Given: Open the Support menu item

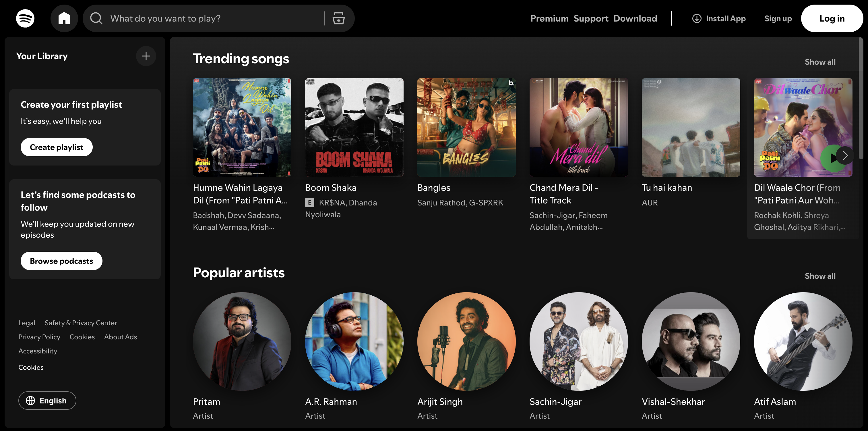Looking at the screenshot, I should (x=591, y=18).
